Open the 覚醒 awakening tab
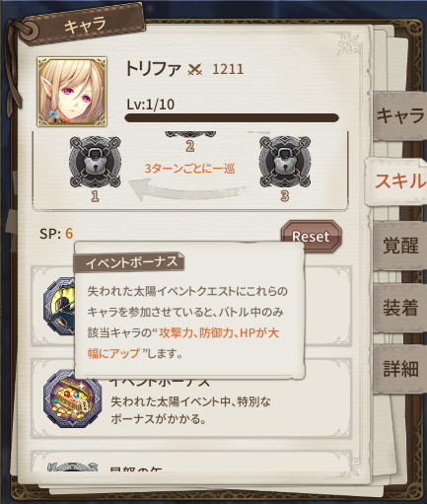Screen dimensions: 427x504 click(400, 246)
